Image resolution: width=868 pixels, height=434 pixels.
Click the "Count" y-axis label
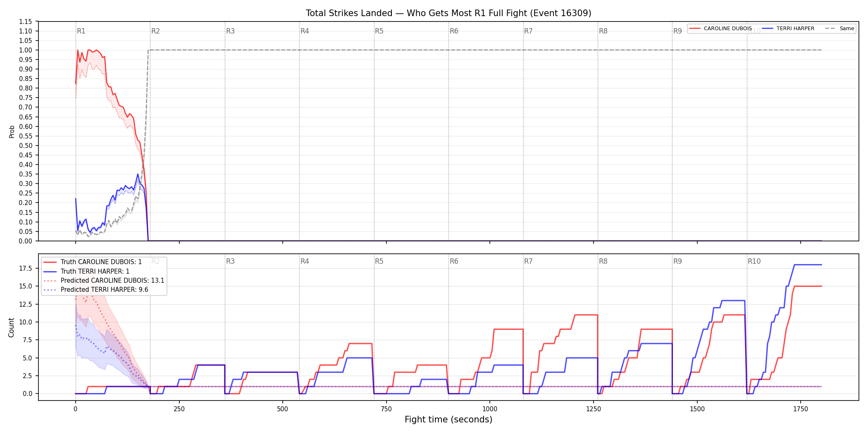tap(11, 327)
